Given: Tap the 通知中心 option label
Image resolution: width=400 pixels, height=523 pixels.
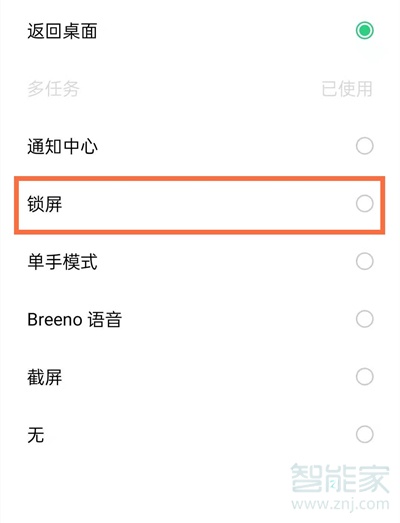Looking at the screenshot, I should coord(62,146).
